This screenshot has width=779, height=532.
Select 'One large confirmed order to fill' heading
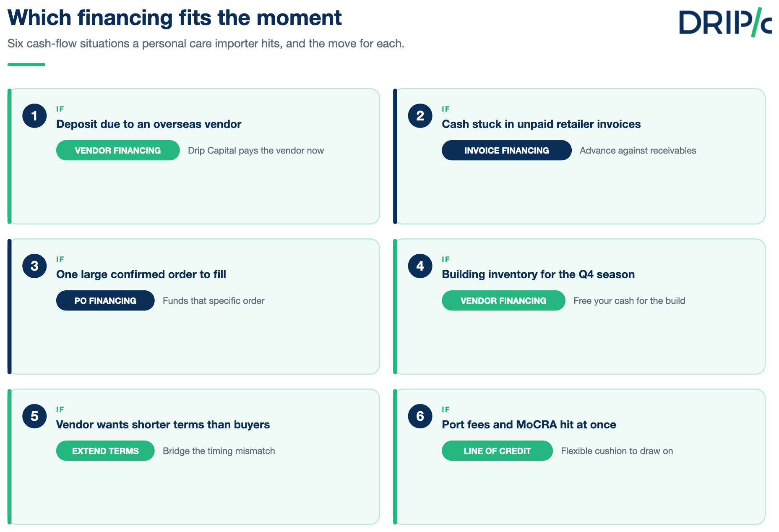141,274
